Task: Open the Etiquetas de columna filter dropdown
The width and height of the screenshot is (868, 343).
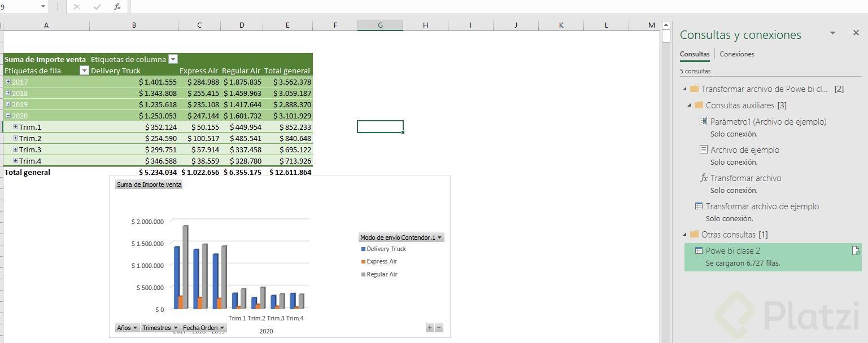Action: 173,59
